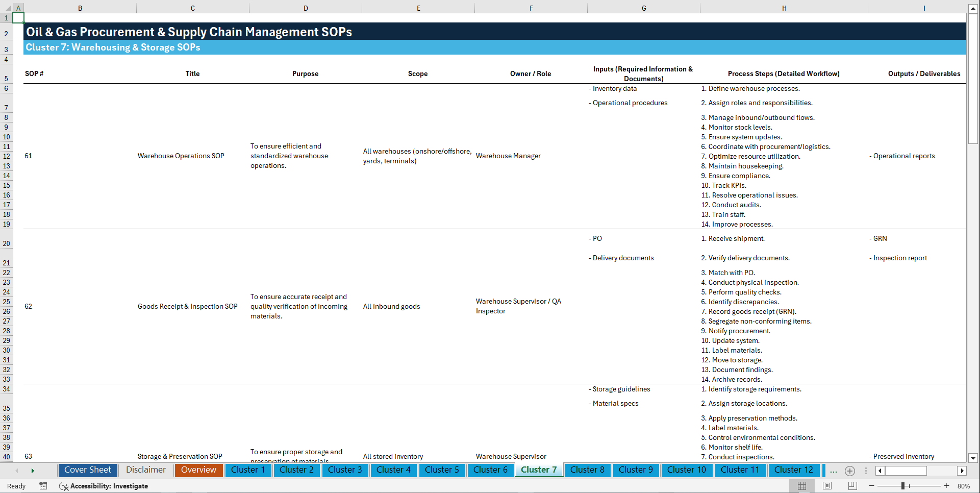Image resolution: width=980 pixels, height=493 pixels.
Task: Open the more sheets ellipsis control
Action: pyautogui.click(x=834, y=471)
